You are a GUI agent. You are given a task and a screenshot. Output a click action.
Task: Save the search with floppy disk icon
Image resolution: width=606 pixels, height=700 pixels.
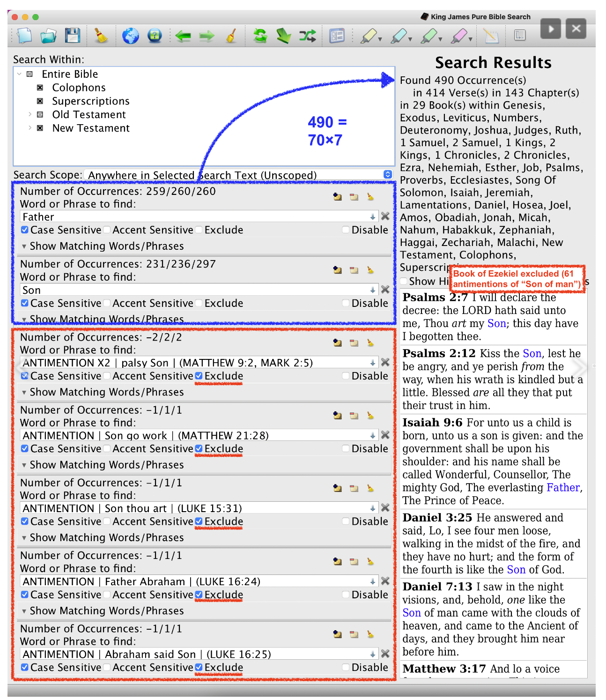coord(73,36)
